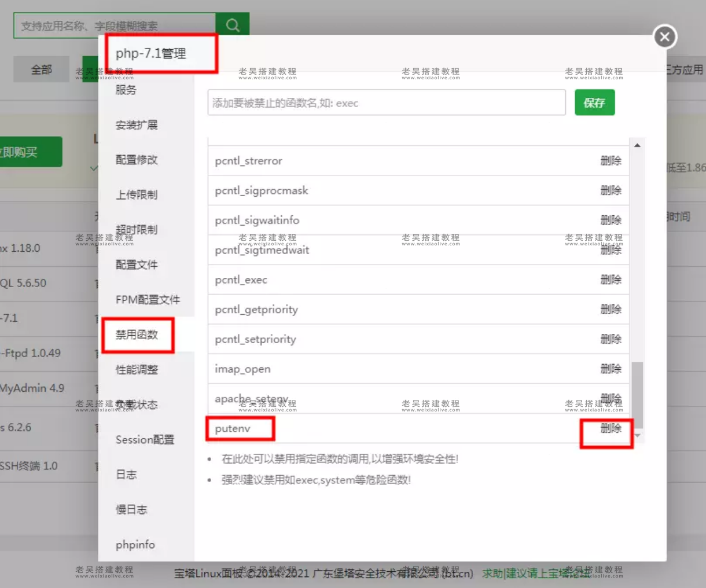Click the 保存 button
This screenshot has width=706, height=588.
pos(594,102)
